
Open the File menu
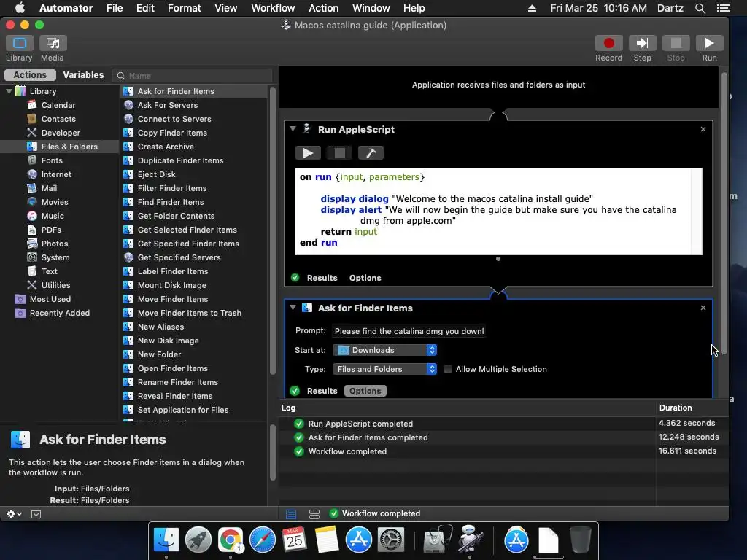coord(115,8)
